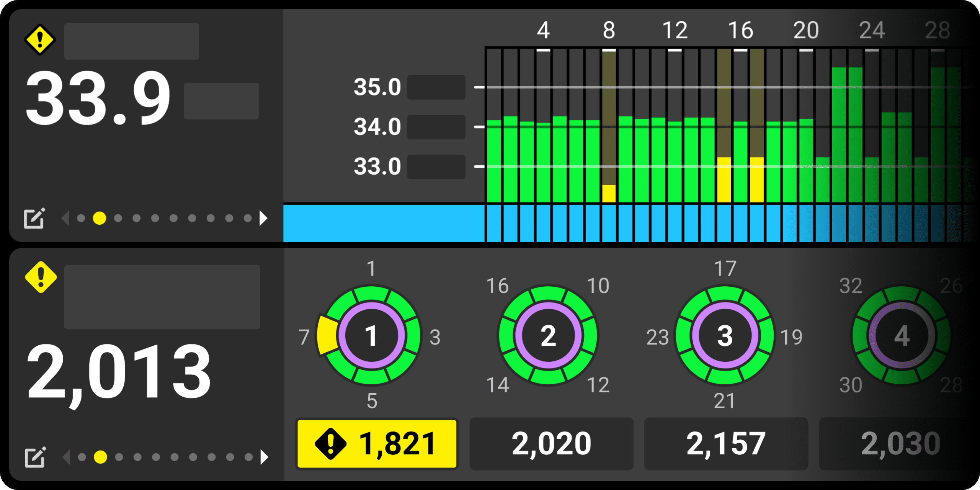
Task: Advance with the right arrow in bottom panel
Action: coord(264,457)
